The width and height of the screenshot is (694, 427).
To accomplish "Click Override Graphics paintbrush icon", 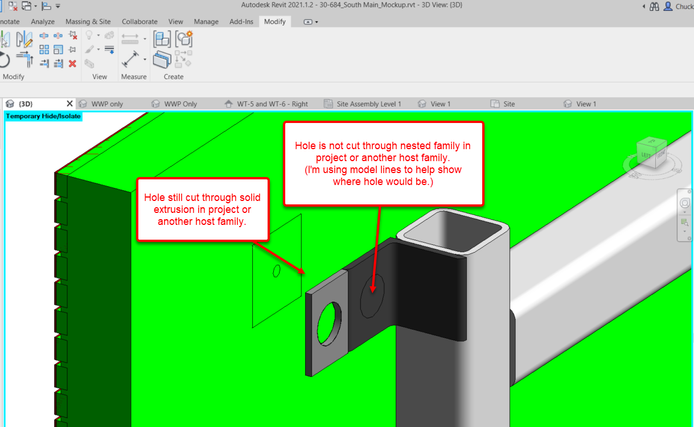I will [89, 50].
